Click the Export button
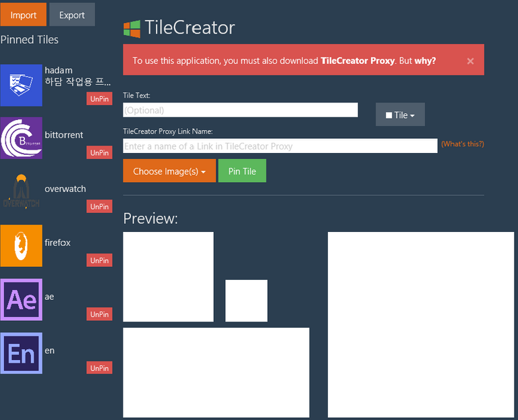518x420 pixels. [x=72, y=15]
